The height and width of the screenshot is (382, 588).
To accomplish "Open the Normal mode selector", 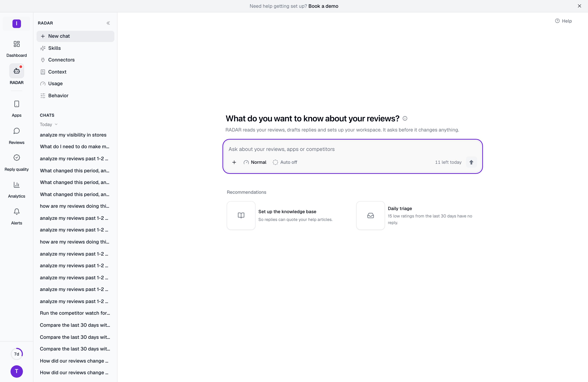I will point(255,162).
